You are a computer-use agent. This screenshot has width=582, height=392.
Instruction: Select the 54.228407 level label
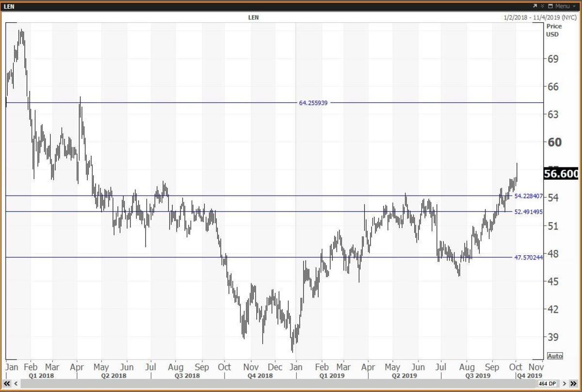[529, 196]
